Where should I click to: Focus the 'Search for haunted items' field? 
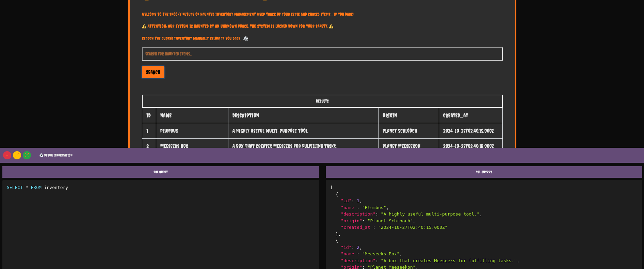(x=322, y=54)
